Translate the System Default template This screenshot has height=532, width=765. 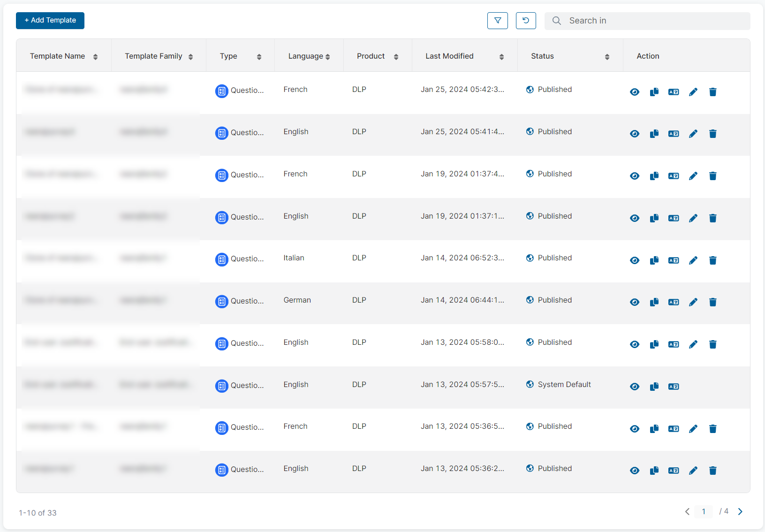click(674, 386)
